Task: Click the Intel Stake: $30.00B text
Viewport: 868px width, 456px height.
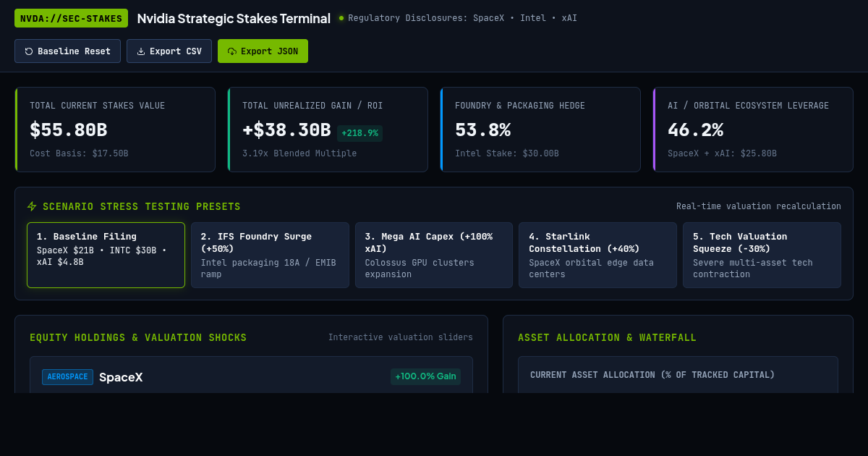Action: [507, 153]
